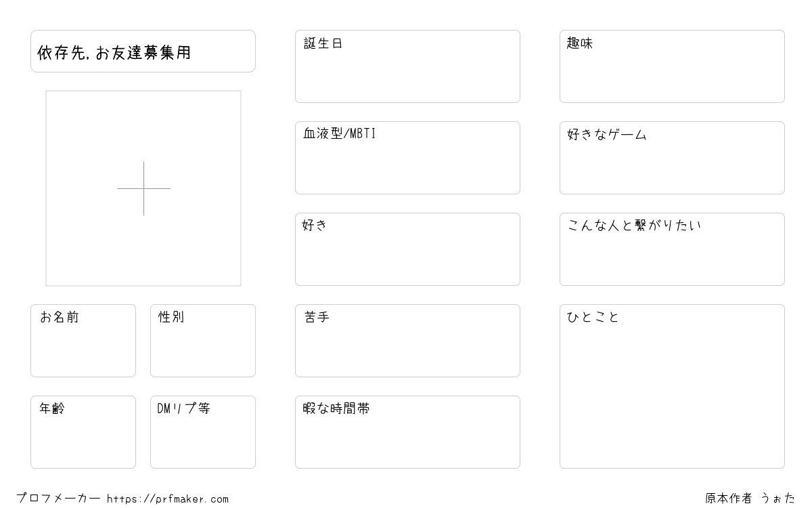Click the プロフメーカー footer text
This screenshot has width=812, height=508.
point(58,499)
